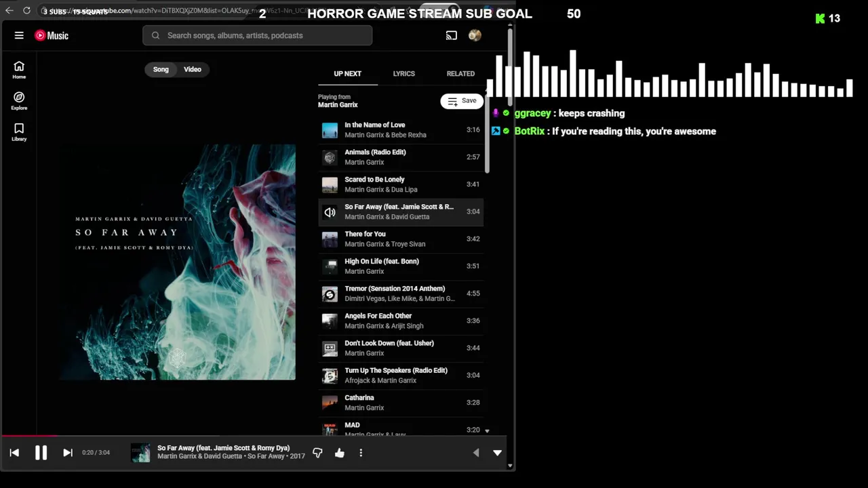Click BotRix username in chat
868x488 pixels.
point(530,131)
